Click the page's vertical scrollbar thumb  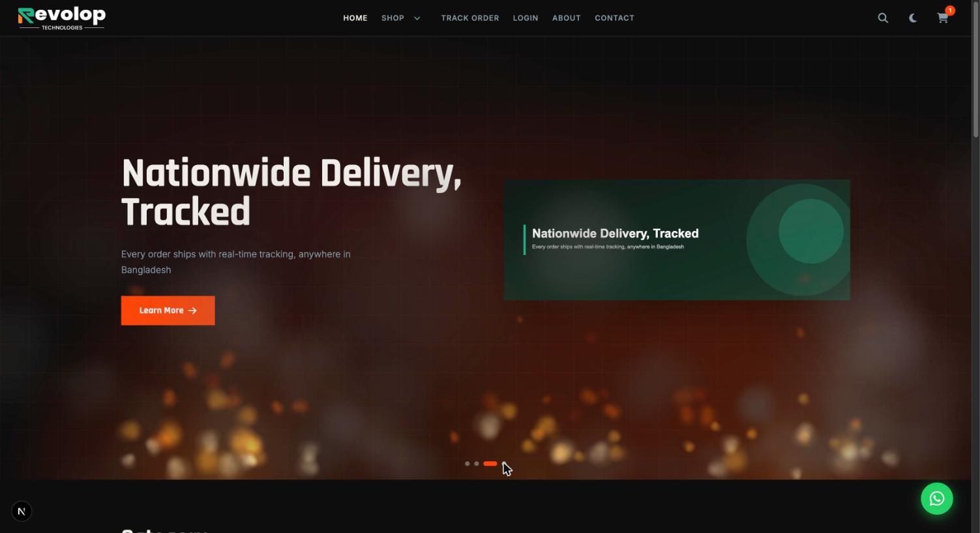pyautogui.click(x=975, y=69)
